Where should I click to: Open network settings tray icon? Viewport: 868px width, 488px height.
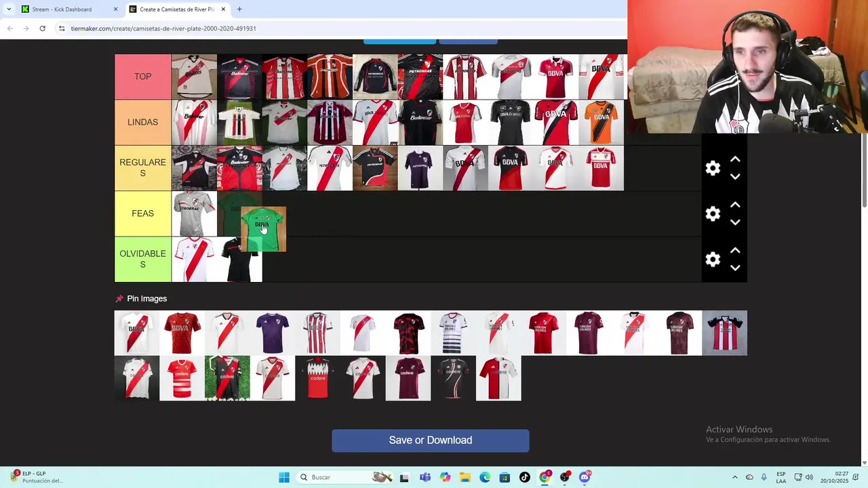click(798, 477)
